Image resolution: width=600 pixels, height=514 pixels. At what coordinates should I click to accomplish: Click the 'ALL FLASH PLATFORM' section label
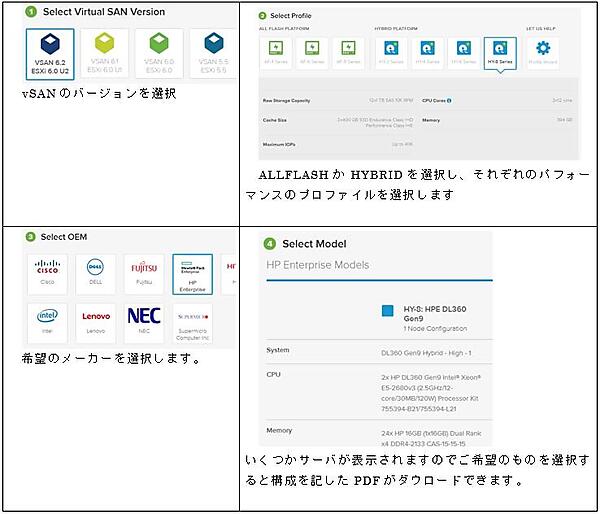point(284,29)
